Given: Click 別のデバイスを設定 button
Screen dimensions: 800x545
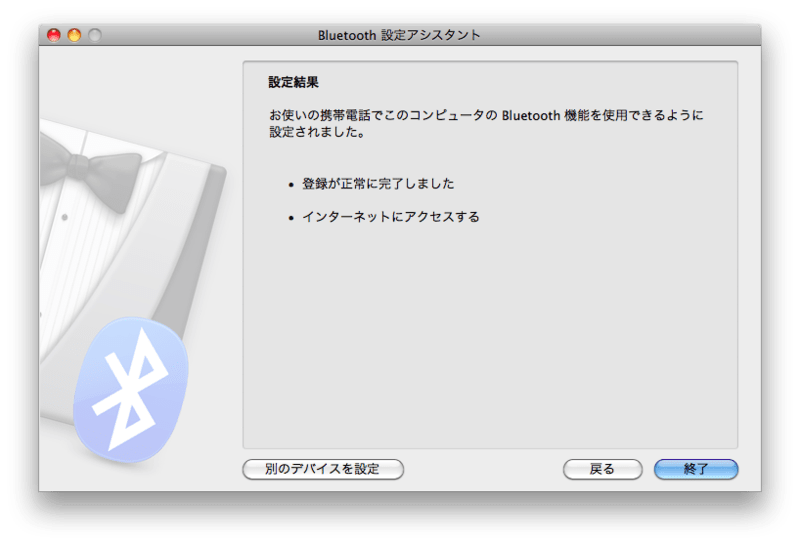Looking at the screenshot, I should [323, 469].
